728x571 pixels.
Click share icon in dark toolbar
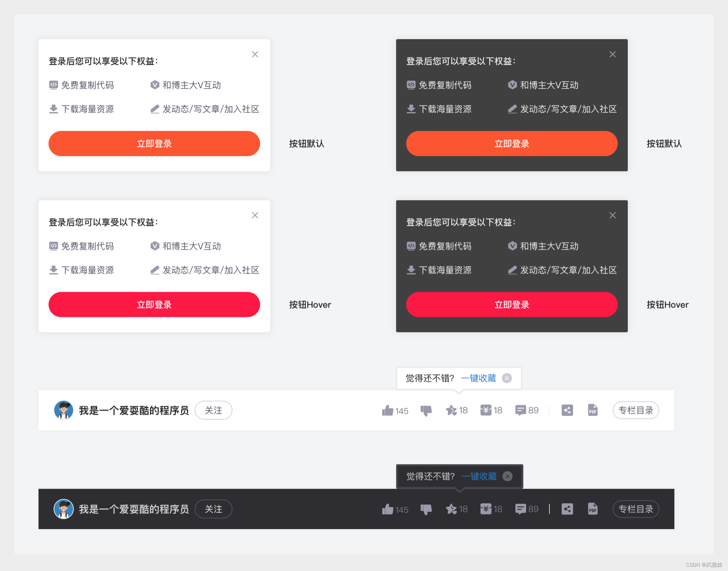pyautogui.click(x=567, y=509)
